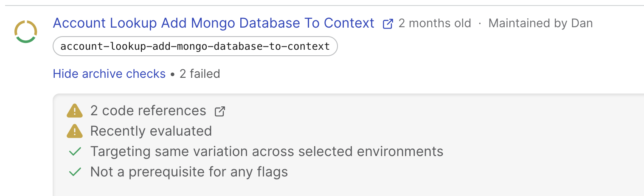Click warning icon beside 2 code references
Image resolution: width=644 pixels, height=196 pixels.
coord(75,111)
